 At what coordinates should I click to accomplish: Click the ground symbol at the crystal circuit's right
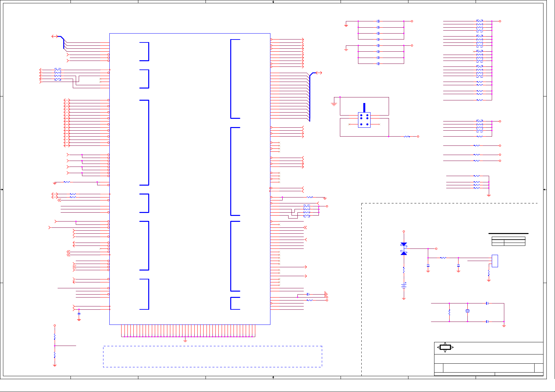(x=504, y=326)
